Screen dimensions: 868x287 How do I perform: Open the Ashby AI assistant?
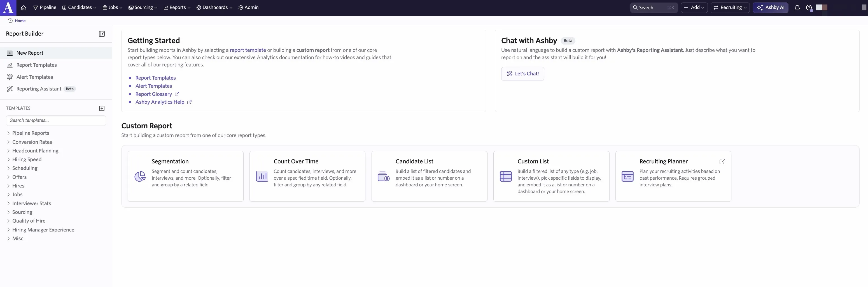pyautogui.click(x=770, y=7)
